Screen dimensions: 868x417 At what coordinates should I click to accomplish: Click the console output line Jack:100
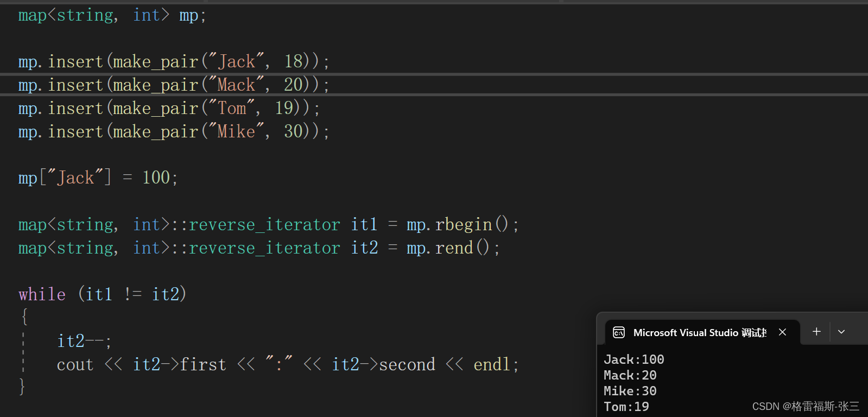pos(634,359)
